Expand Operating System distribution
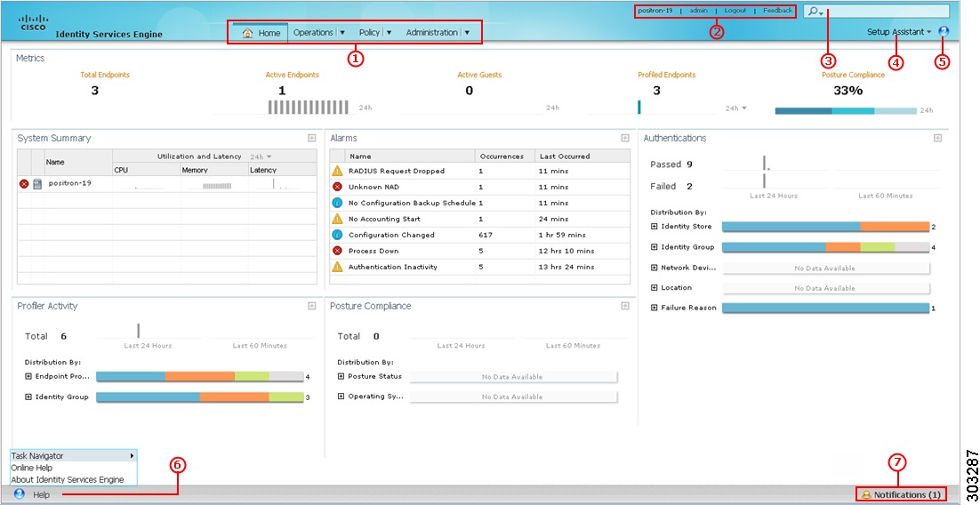The width and height of the screenshot is (980, 505). 341,397
